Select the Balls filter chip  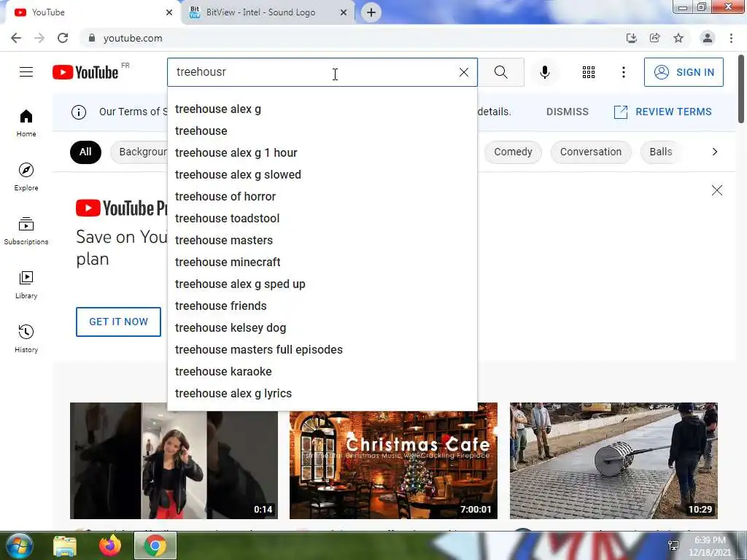[661, 152]
